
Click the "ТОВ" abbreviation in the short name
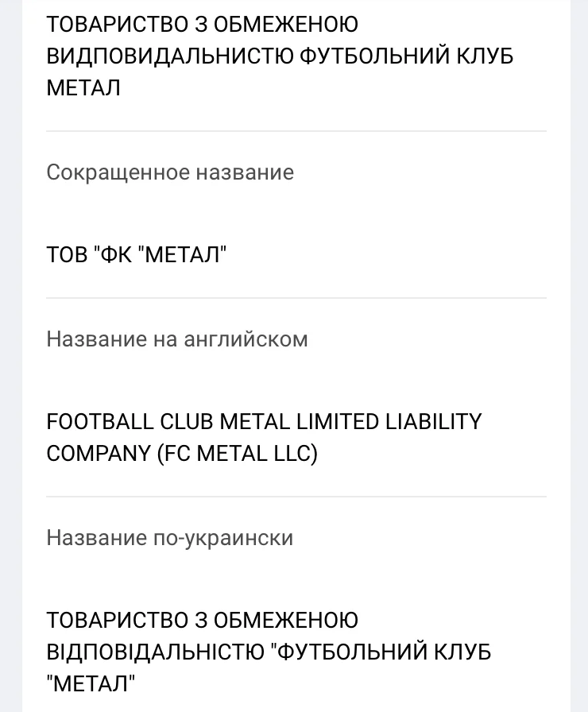click(67, 255)
